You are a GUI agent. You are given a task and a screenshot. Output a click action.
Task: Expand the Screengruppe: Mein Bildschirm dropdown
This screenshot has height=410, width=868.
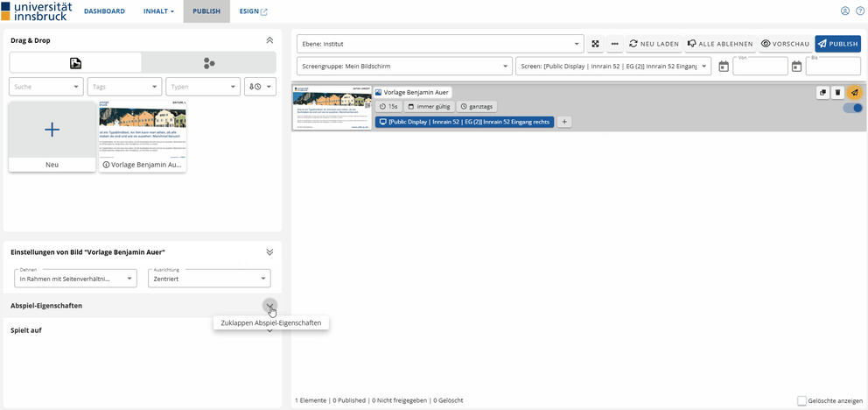click(404, 67)
